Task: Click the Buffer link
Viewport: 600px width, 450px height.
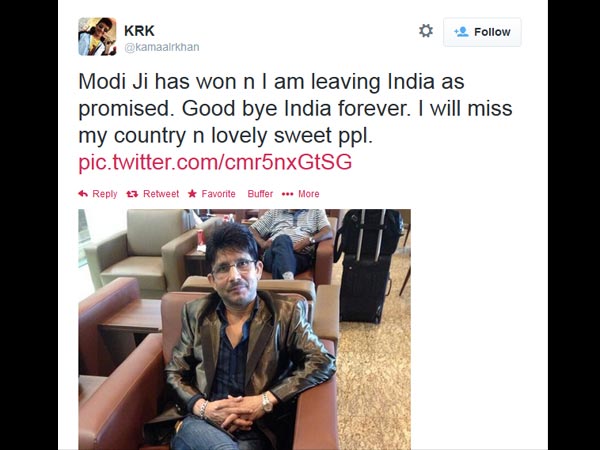Action: coord(260,194)
